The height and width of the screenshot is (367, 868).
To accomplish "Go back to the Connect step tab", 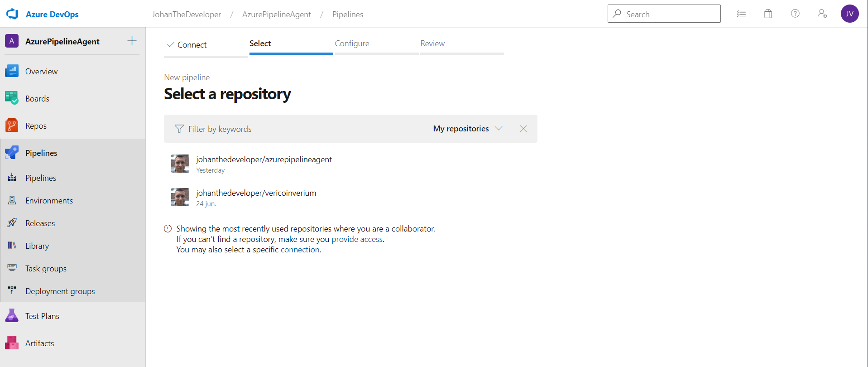I will 192,45.
